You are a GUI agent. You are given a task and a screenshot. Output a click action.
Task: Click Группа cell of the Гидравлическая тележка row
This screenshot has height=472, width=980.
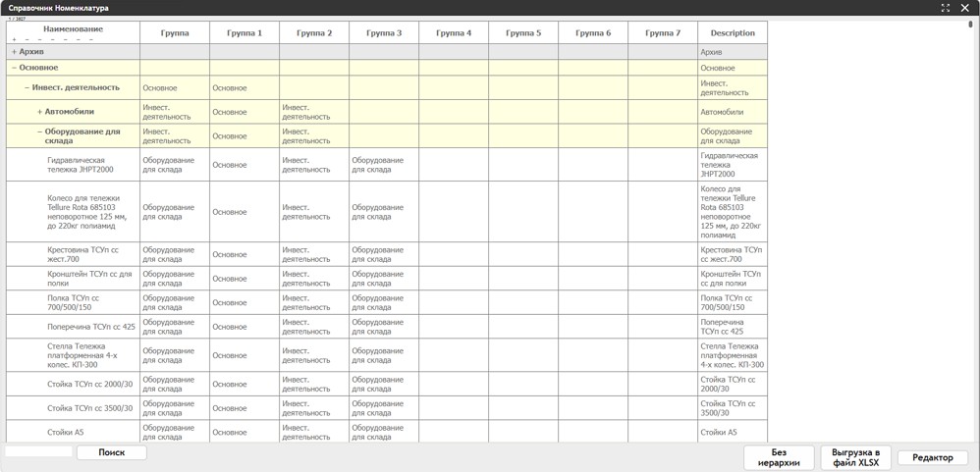pyautogui.click(x=175, y=165)
